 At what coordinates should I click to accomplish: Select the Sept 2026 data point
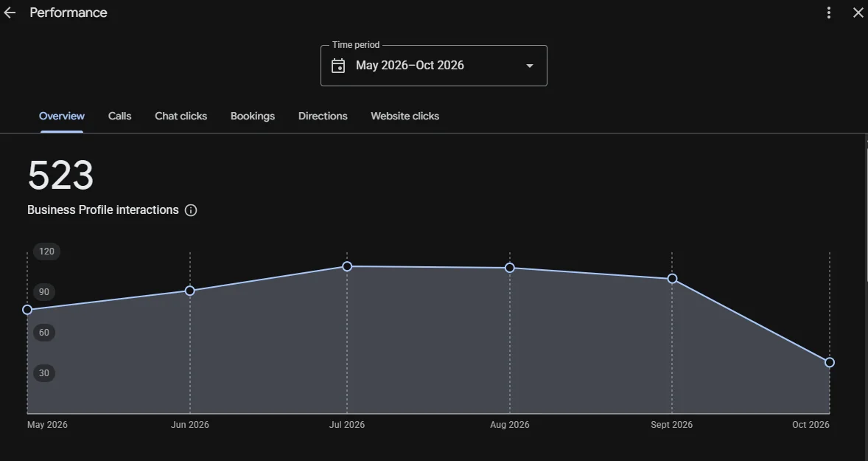point(672,279)
